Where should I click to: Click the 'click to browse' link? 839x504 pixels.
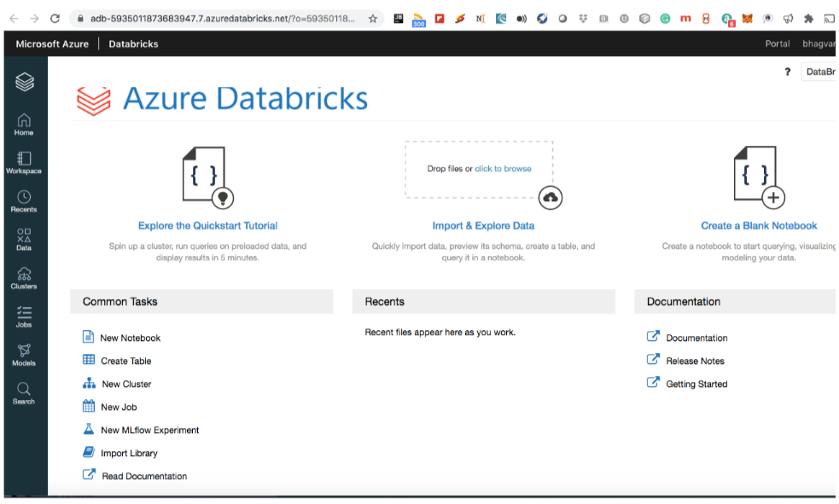coord(503,168)
